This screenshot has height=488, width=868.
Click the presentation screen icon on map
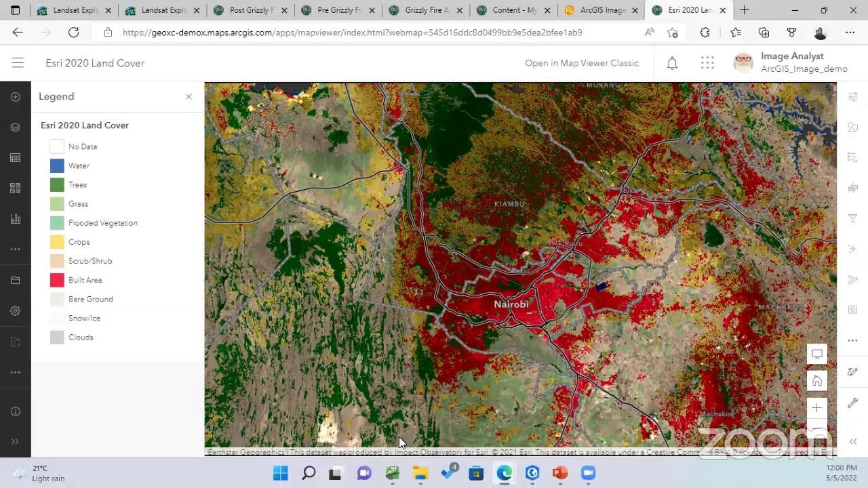pos(817,354)
